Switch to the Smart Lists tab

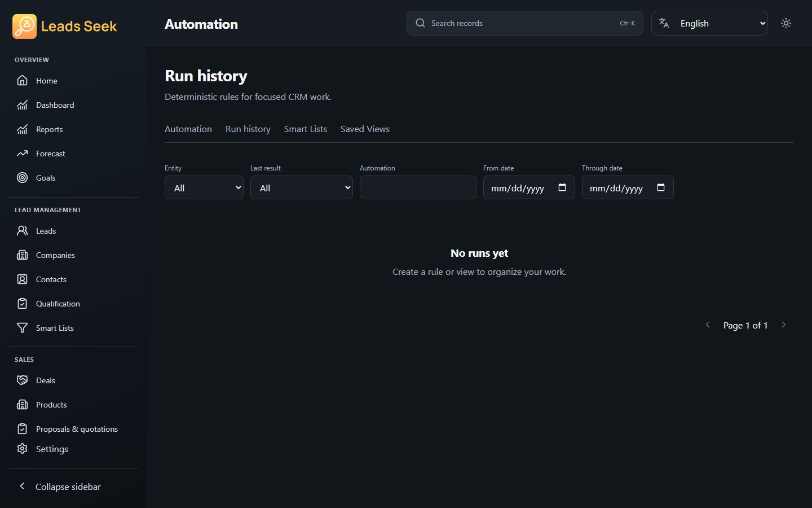pyautogui.click(x=306, y=129)
